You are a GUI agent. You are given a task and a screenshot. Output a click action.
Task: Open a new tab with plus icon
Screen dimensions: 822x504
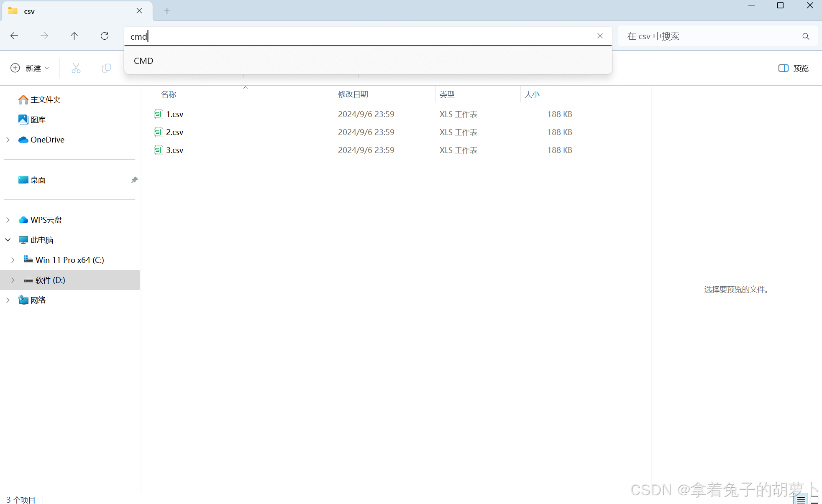pyautogui.click(x=167, y=11)
